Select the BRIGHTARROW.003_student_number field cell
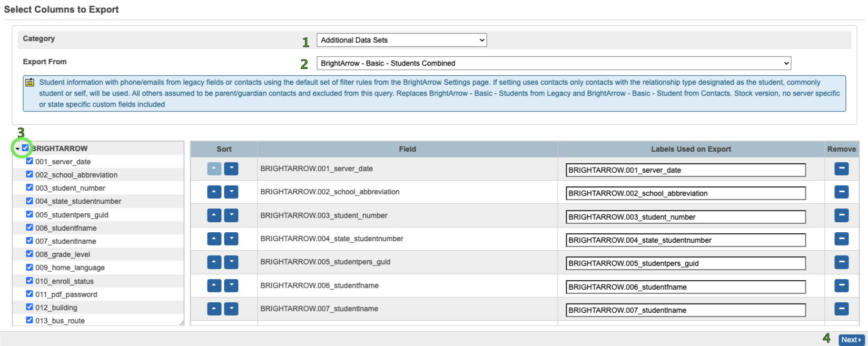Image resolution: width=868 pixels, height=346 pixels. click(408, 215)
